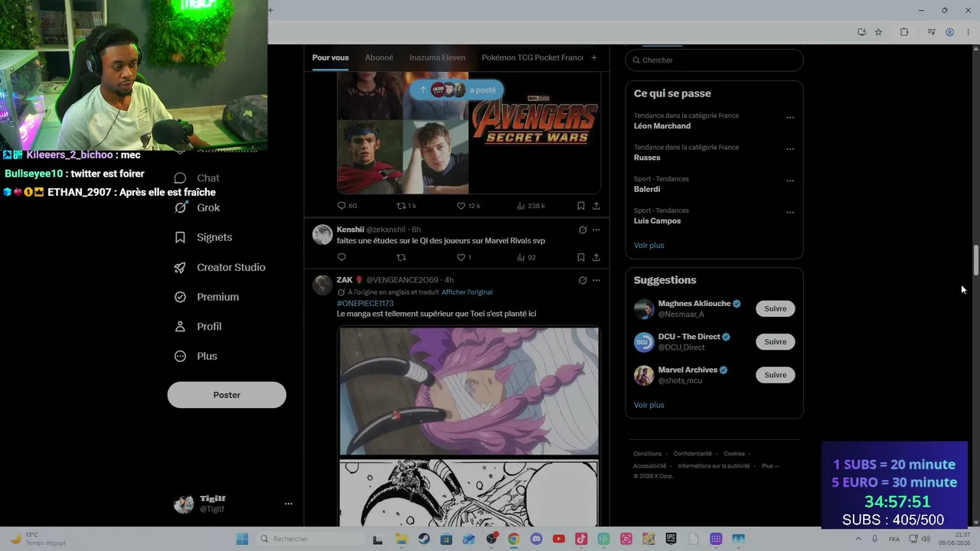The width and height of the screenshot is (980, 551).
Task: Open the Tigllf account options menu
Action: tap(289, 504)
